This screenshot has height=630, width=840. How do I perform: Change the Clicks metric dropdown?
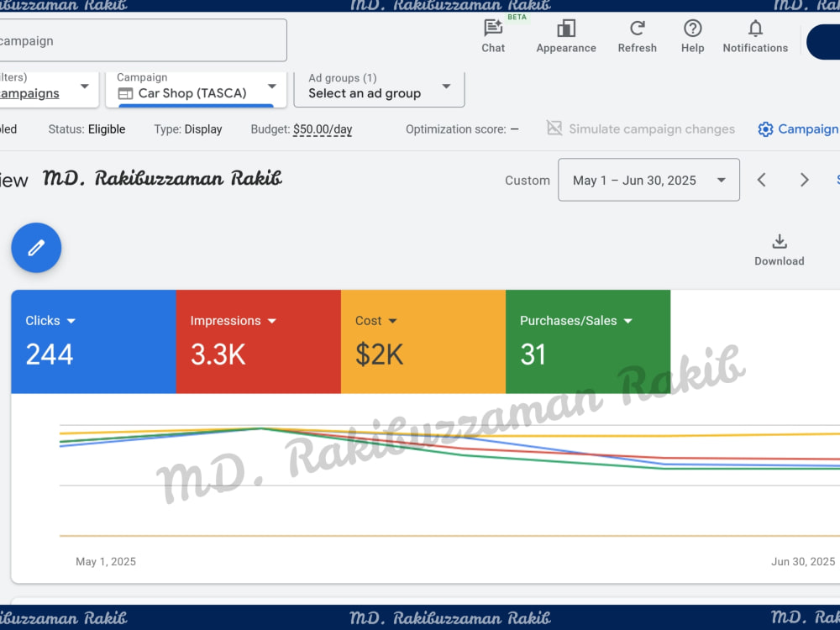(x=50, y=321)
